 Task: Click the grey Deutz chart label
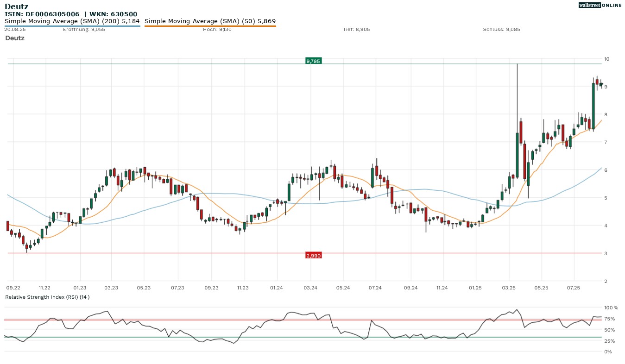click(x=15, y=38)
